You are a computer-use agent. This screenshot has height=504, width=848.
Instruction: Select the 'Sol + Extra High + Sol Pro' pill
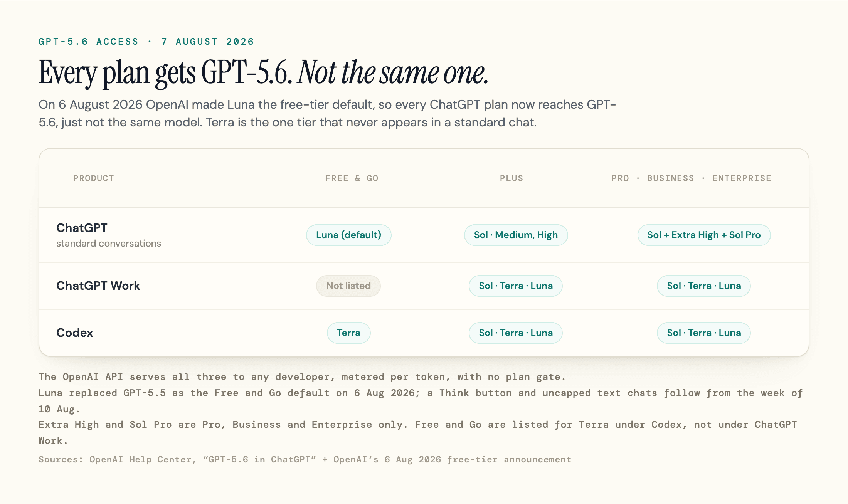pyautogui.click(x=704, y=235)
